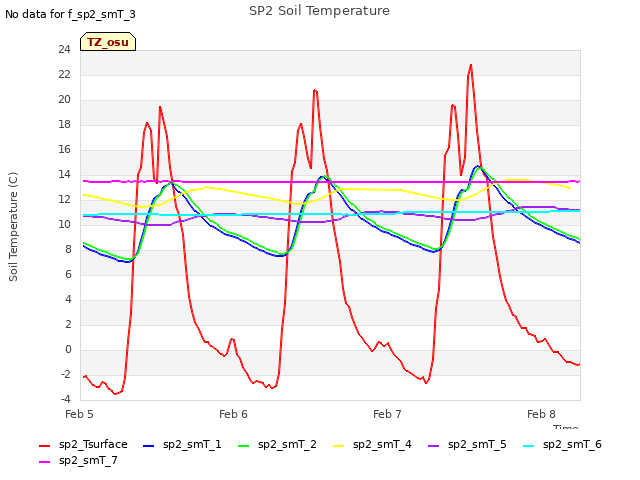Viewport: 640px width, 480px height.
Task: Click the y-axis value 8
Action: click(x=68, y=250)
